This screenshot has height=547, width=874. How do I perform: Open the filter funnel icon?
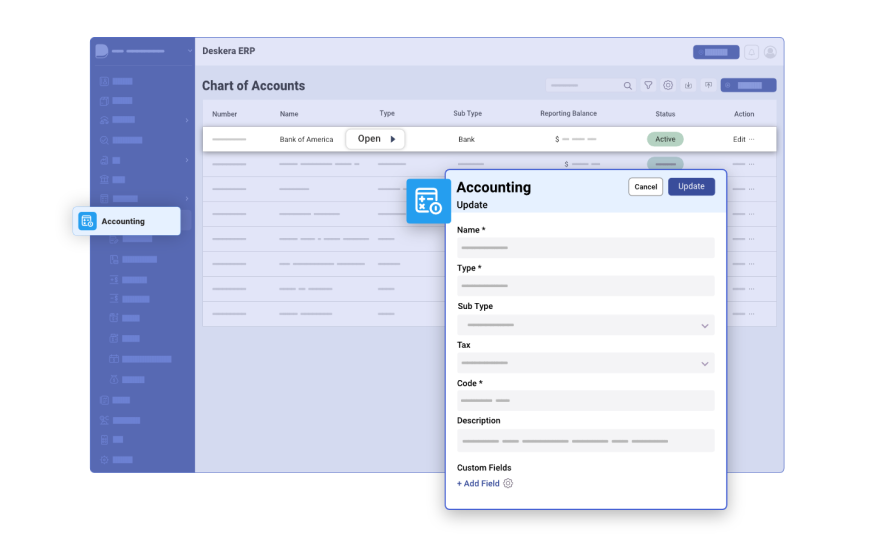pyautogui.click(x=648, y=86)
